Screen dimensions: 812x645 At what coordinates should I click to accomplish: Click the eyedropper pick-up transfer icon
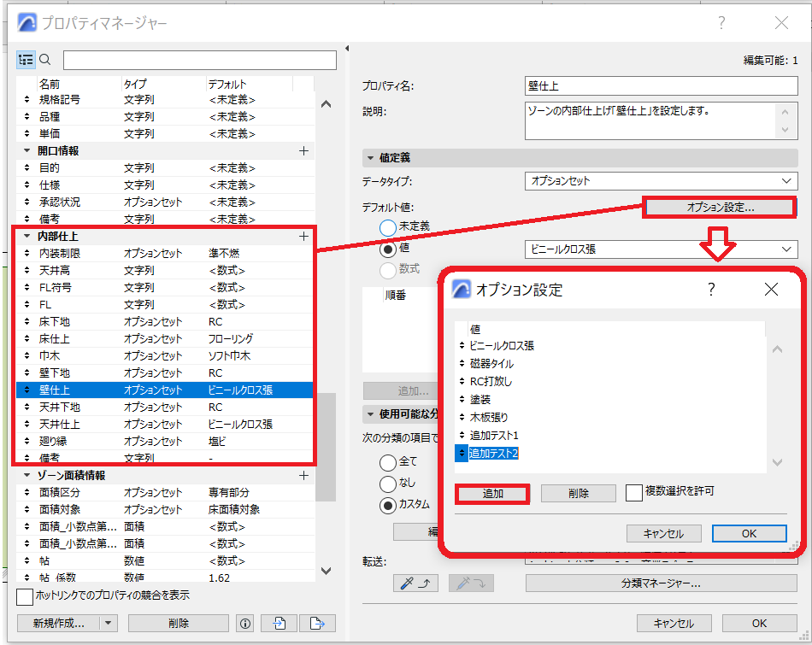coord(415,583)
